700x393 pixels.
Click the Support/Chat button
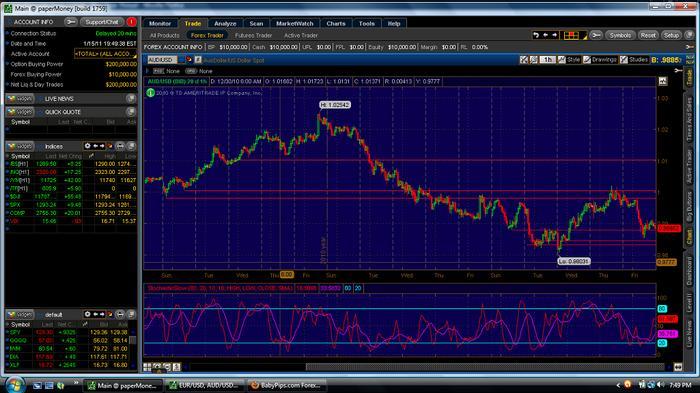(102, 22)
